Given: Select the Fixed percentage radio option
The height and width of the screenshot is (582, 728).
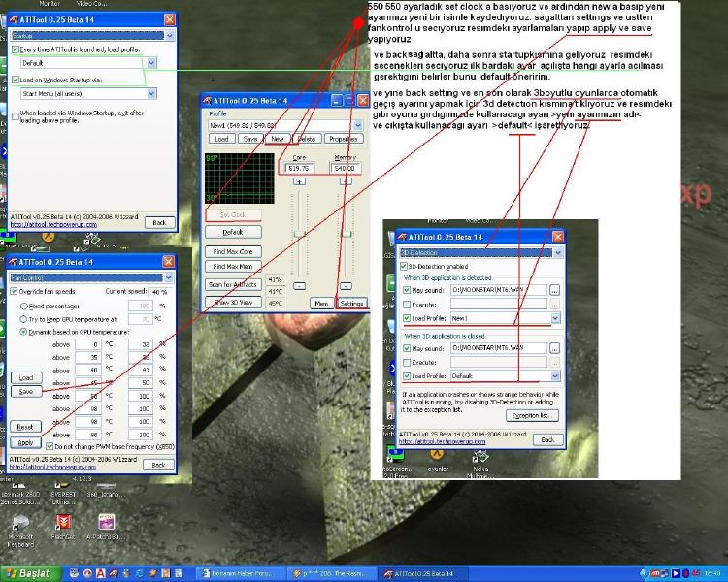Looking at the screenshot, I should click(x=23, y=307).
